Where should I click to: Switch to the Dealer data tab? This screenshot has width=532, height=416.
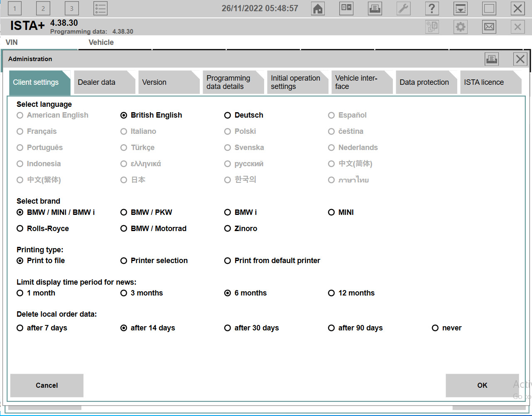tap(105, 82)
